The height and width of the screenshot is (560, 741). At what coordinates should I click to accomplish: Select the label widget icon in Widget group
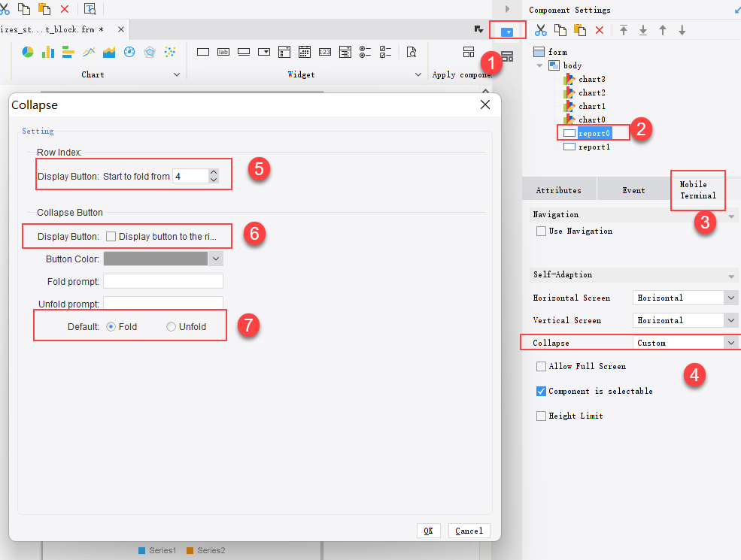tap(223, 52)
